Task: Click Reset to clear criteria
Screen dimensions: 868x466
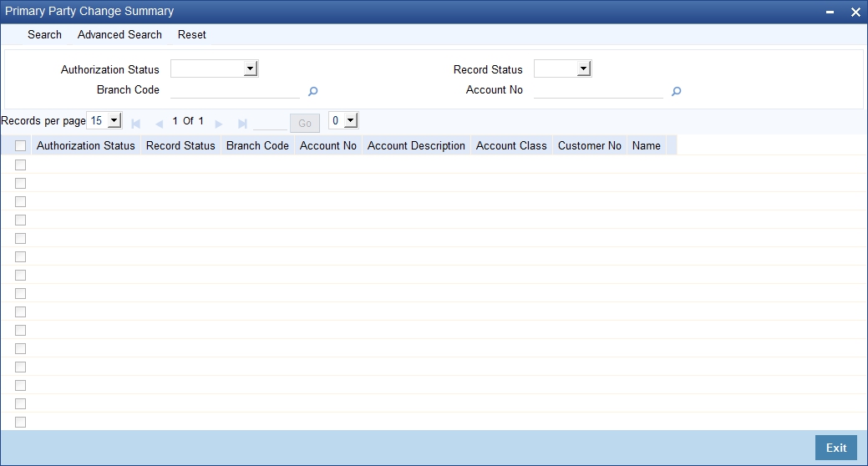Action: (192, 34)
